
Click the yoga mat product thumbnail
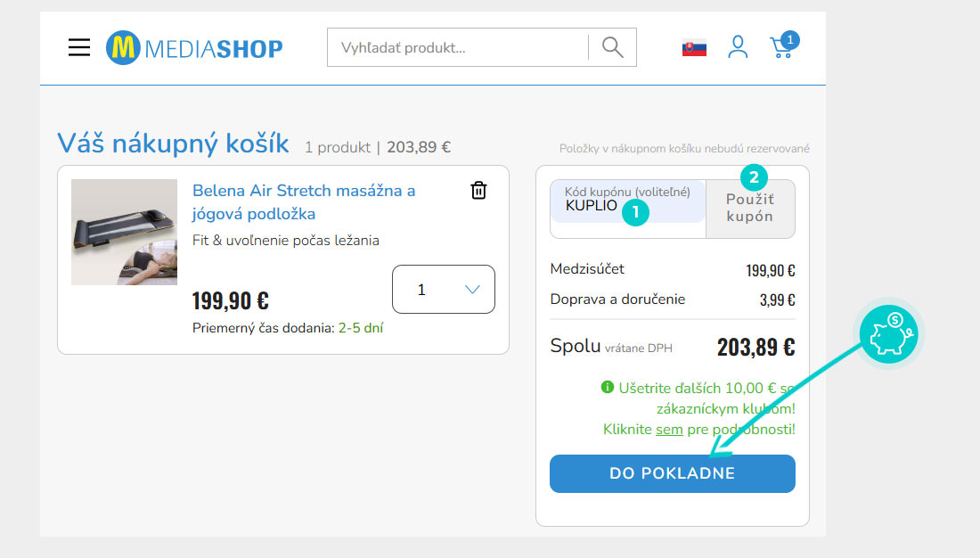[125, 232]
